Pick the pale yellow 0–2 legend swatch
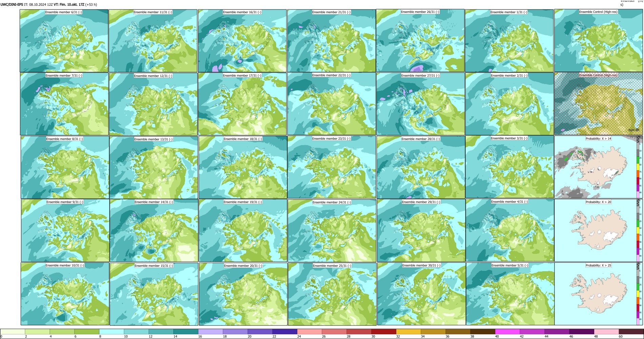The height and width of the screenshot is (339, 644). click(x=13, y=332)
